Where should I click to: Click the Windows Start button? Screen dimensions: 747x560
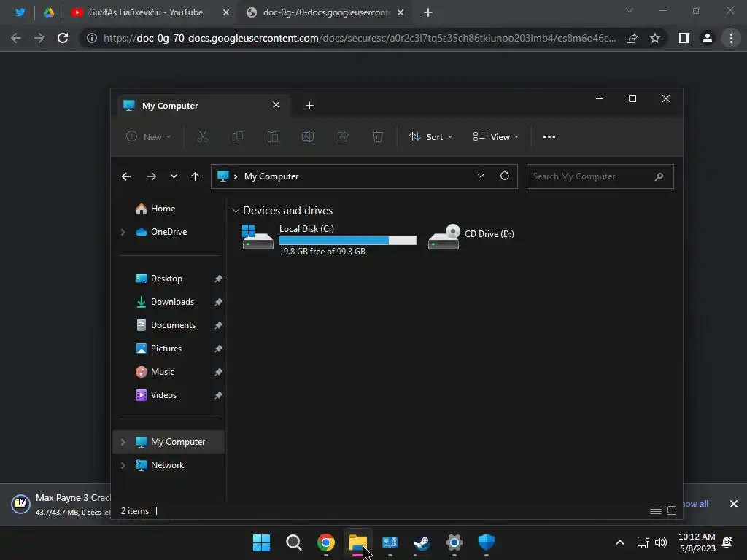point(261,542)
